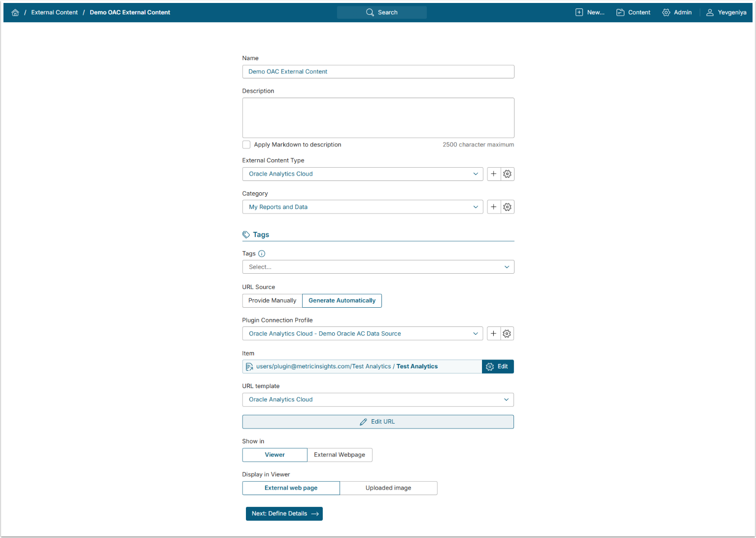The image size is (756, 538).
Task: Click the tag icon beside Tags heading
Action: 246,235
